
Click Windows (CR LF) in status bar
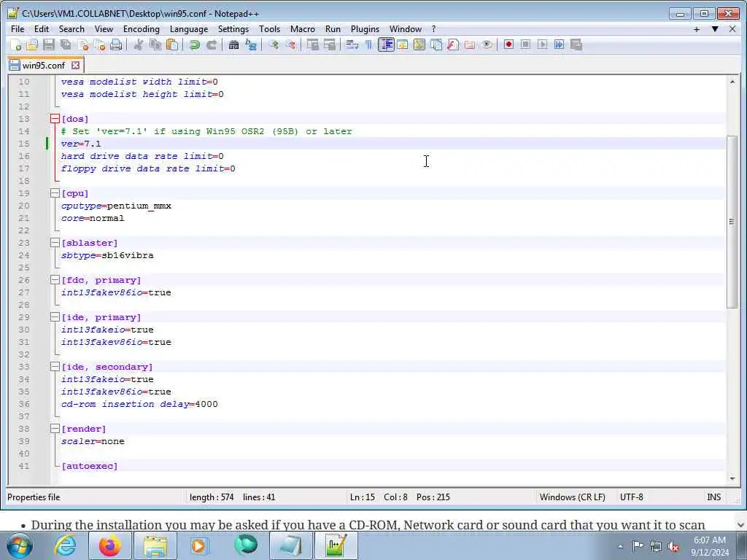[572, 497]
